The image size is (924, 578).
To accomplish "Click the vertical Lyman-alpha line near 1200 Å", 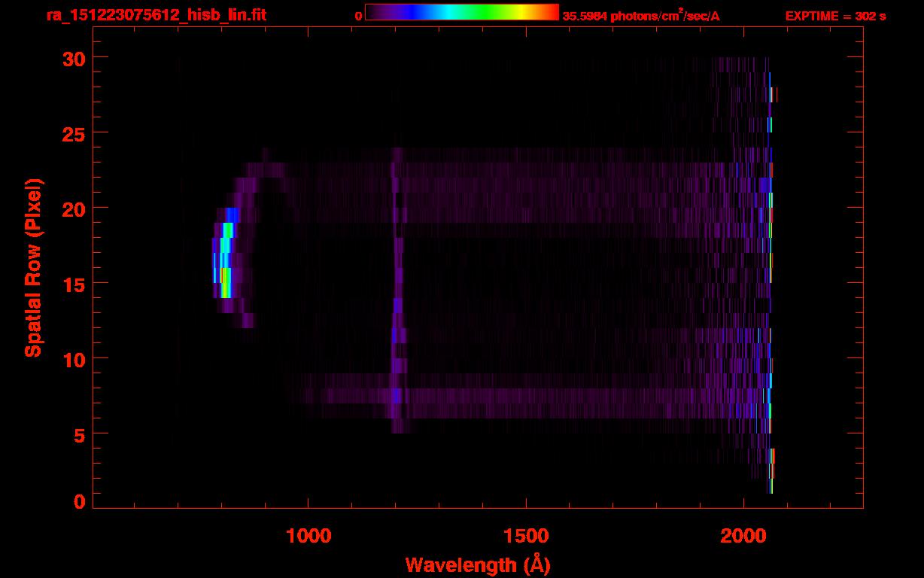I will click(x=397, y=290).
